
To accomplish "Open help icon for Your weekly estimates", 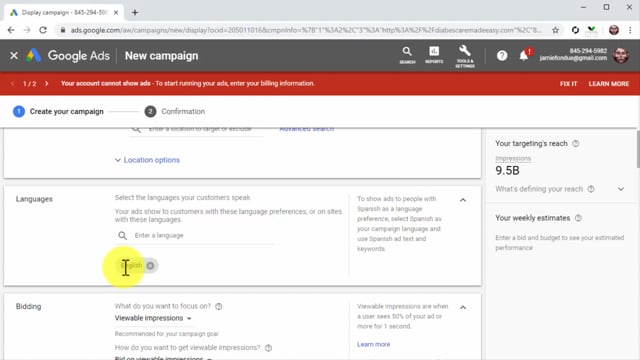I will (x=578, y=218).
